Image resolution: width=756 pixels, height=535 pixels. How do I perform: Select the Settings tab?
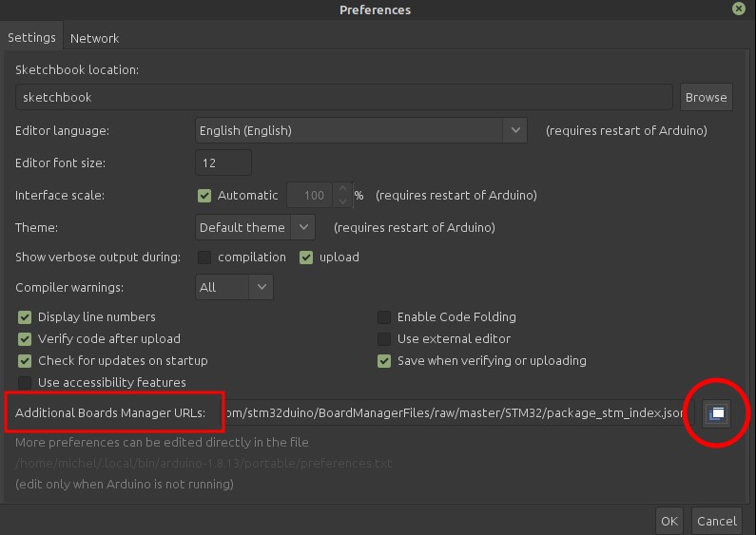31,38
